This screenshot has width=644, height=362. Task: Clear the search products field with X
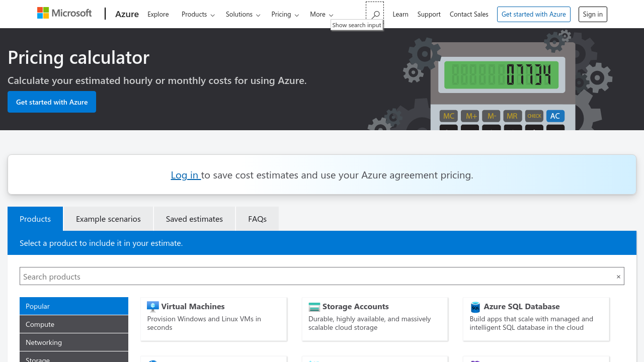[x=618, y=277]
